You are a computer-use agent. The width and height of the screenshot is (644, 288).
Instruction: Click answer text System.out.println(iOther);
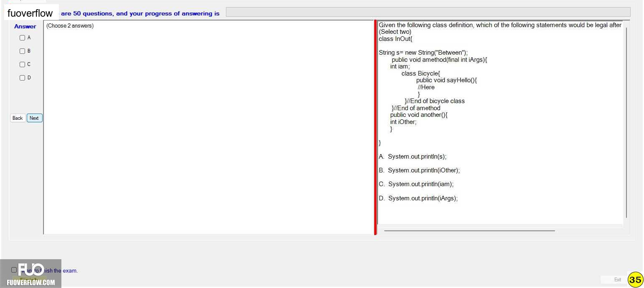(x=424, y=170)
